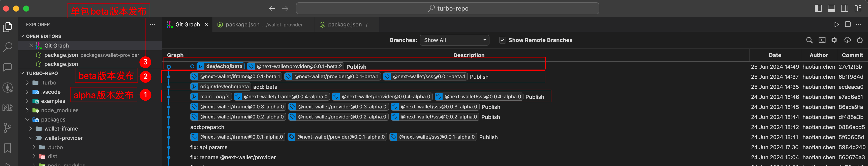Switch to the Git Graph tab

(187, 25)
